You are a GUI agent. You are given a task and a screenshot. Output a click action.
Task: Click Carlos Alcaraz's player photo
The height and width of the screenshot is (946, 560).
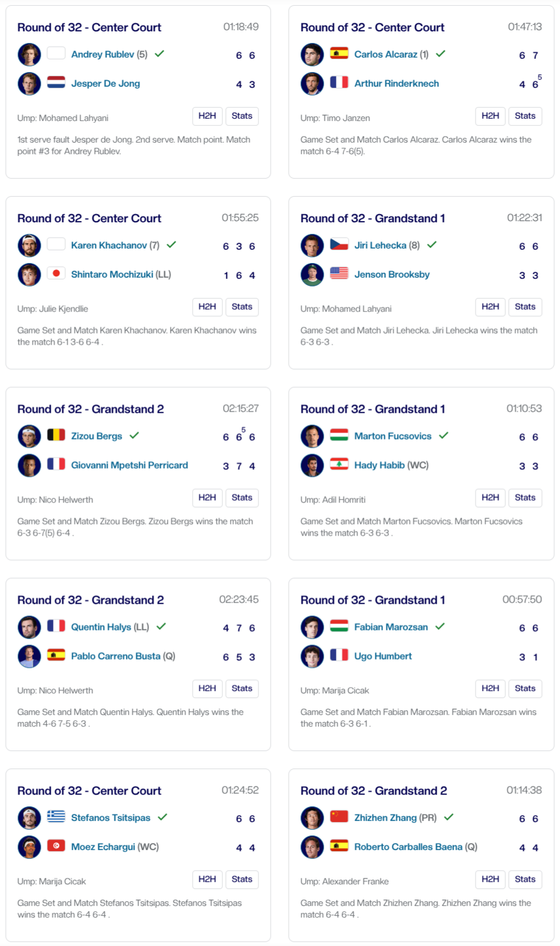(312, 55)
